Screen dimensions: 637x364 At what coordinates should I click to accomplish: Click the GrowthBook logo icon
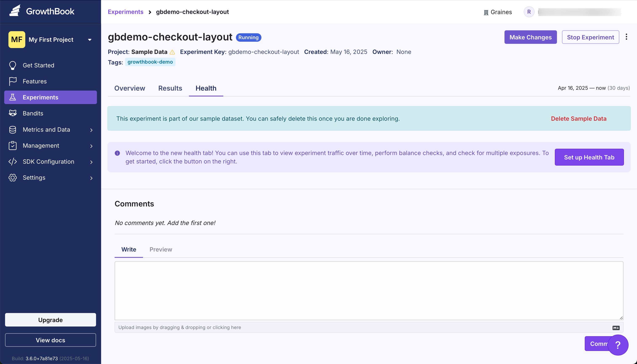(15, 11)
